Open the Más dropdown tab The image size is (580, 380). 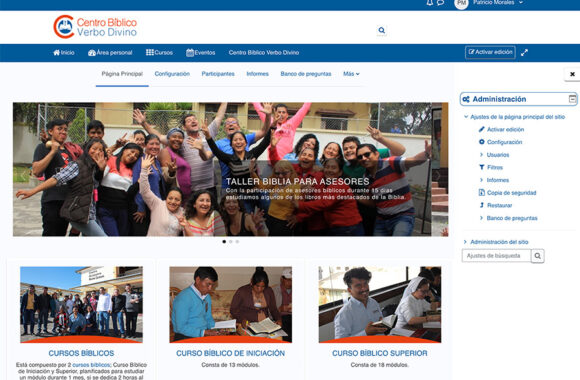pos(351,74)
